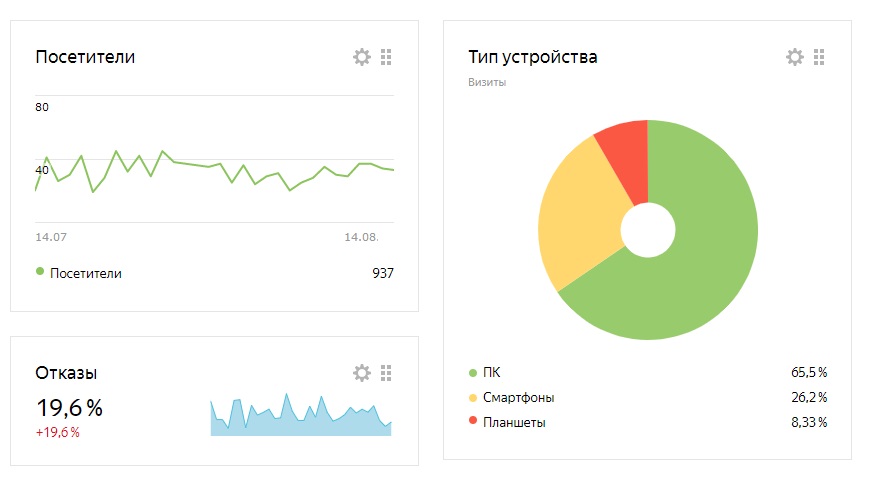871x482 pixels.
Task: Click green legend dot next to ПК
Action: [x=473, y=373]
